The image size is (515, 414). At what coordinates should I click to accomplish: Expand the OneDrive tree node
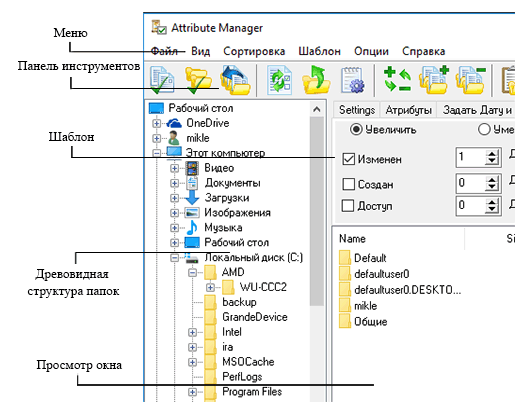[156, 123]
